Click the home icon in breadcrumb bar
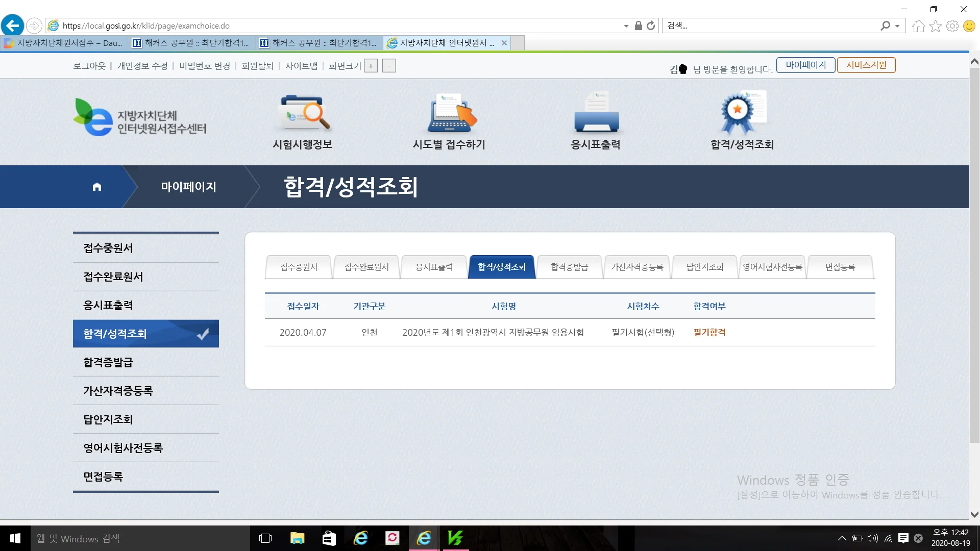 tap(97, 187)
